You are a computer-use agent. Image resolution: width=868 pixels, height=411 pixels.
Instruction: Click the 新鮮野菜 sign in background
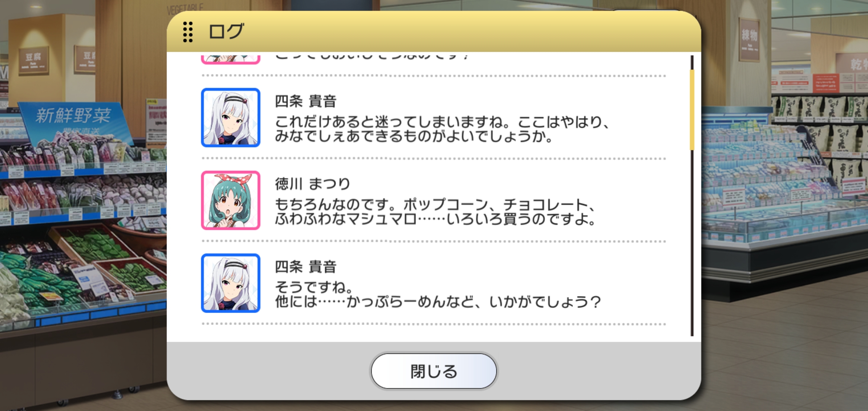(x=73, y=115)
